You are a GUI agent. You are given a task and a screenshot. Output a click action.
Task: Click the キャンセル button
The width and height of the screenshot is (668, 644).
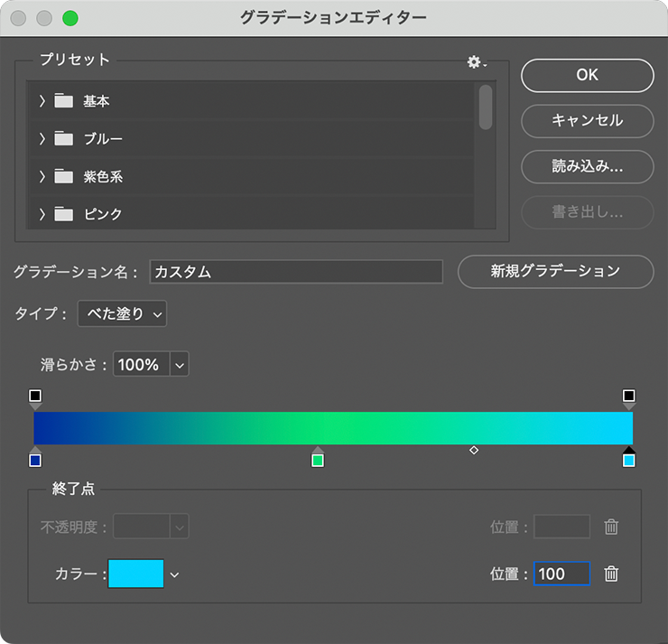(587, 120)
